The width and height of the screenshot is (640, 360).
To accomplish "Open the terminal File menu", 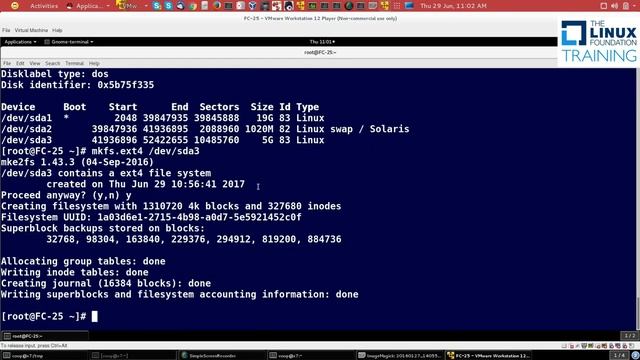I will pyautogui.click(x=7, y=63).
